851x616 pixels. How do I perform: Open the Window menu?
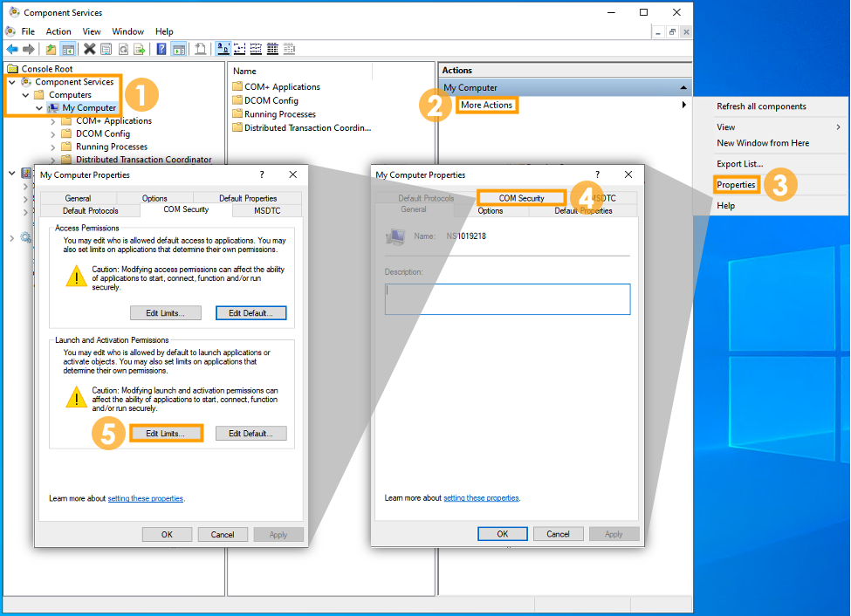127,31
